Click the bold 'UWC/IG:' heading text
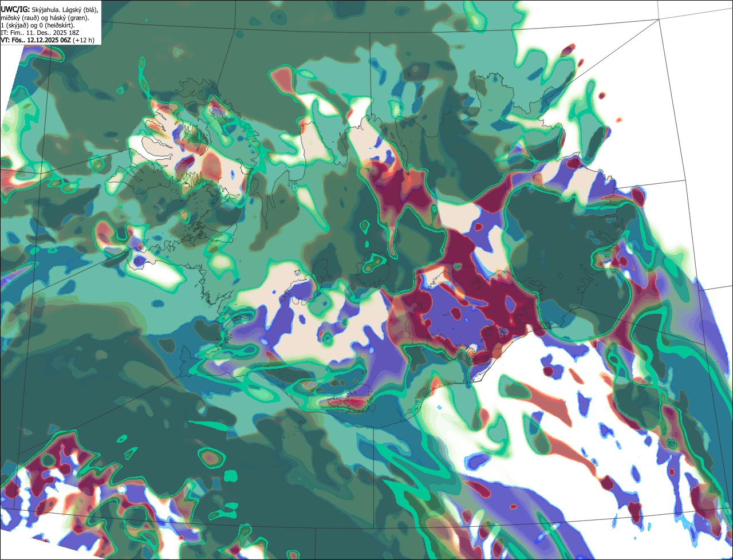Image resolution: width=733 pixels, height=560 pixels. 15,10
